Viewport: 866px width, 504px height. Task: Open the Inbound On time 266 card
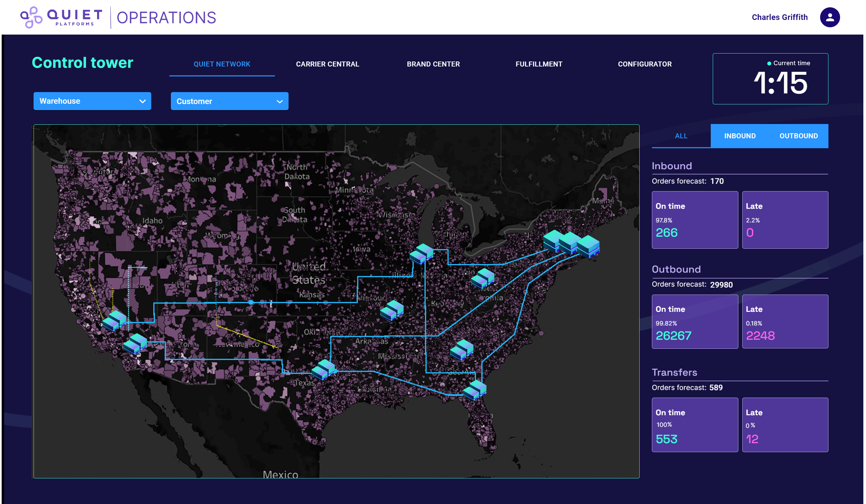tap(695, 220)
